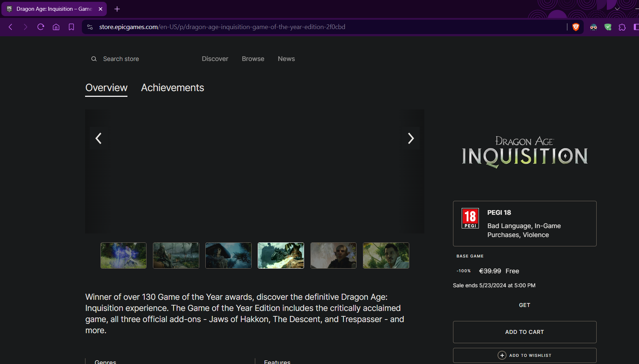Open the extensions puzzle icon
This screenshot has width=639, height=364.
(x=622, y=27)
